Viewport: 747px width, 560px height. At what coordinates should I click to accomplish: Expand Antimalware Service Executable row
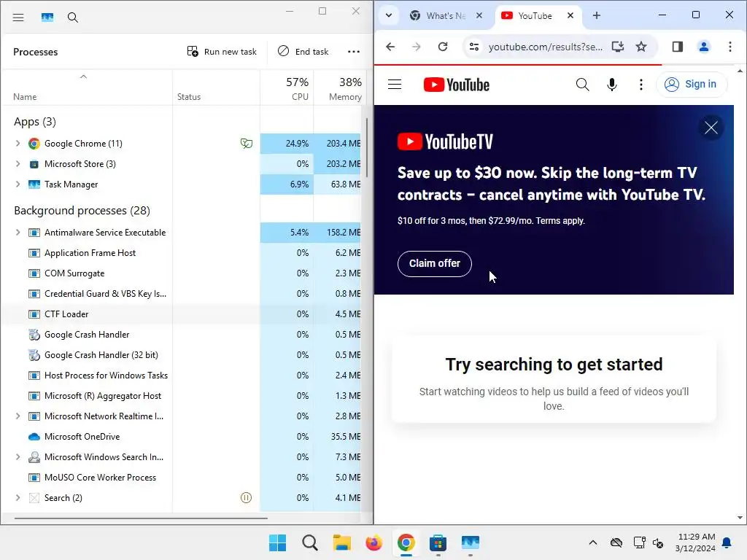tap(18, 233)
